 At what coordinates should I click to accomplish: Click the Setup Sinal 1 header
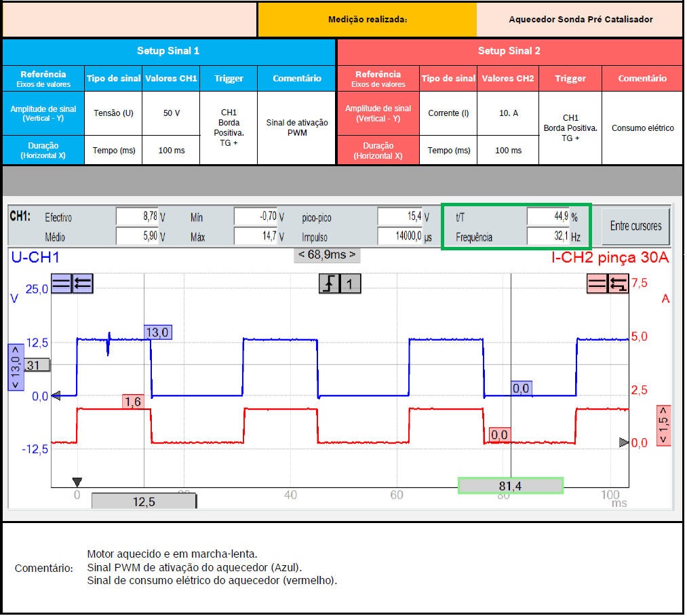click(168, 51)
